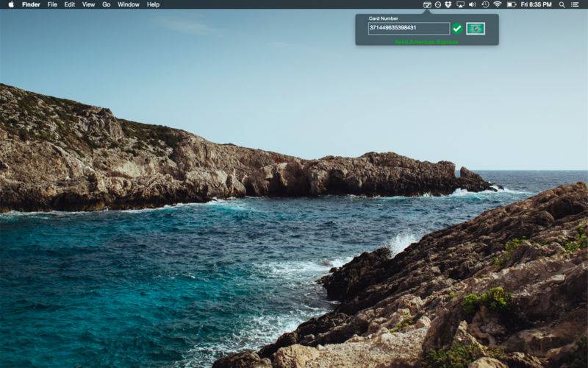The image size is (588, 368).
Task: Open the Window menu
Action: pyautogui.click(x=129, y=4)
